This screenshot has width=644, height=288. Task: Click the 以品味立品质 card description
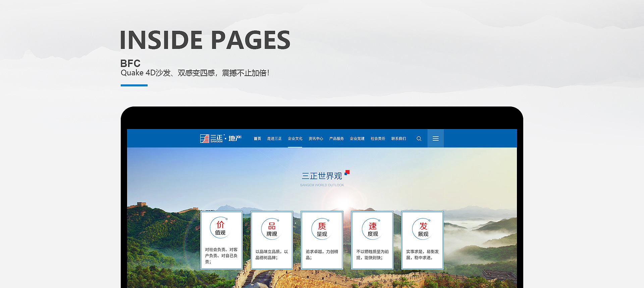(x=271, y=255)
